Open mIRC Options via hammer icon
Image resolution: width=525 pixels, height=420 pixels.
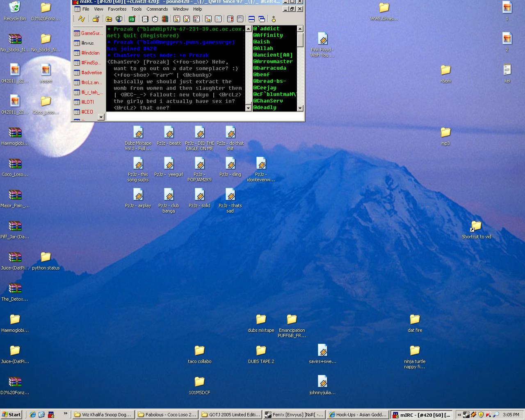click(x=96, y=19)
